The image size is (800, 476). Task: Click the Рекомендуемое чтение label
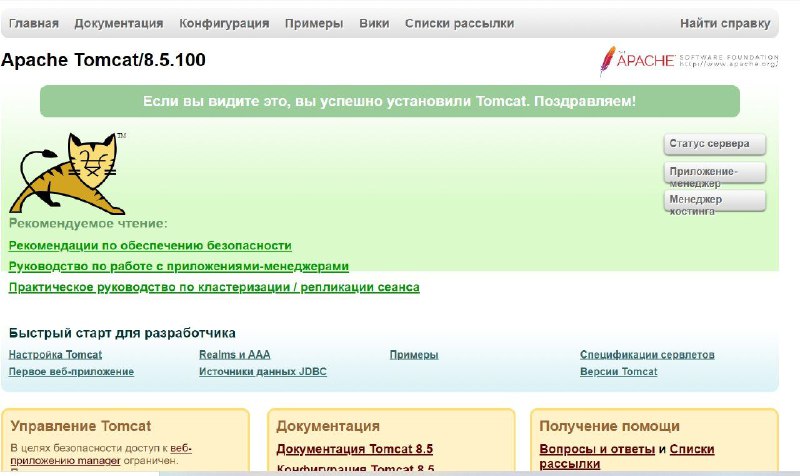(88, 223)
